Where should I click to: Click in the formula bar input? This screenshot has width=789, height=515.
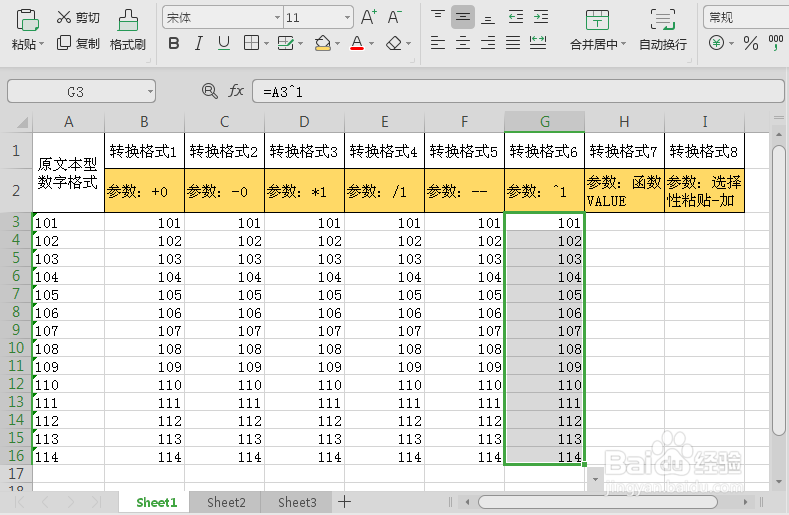pos(518,92)
